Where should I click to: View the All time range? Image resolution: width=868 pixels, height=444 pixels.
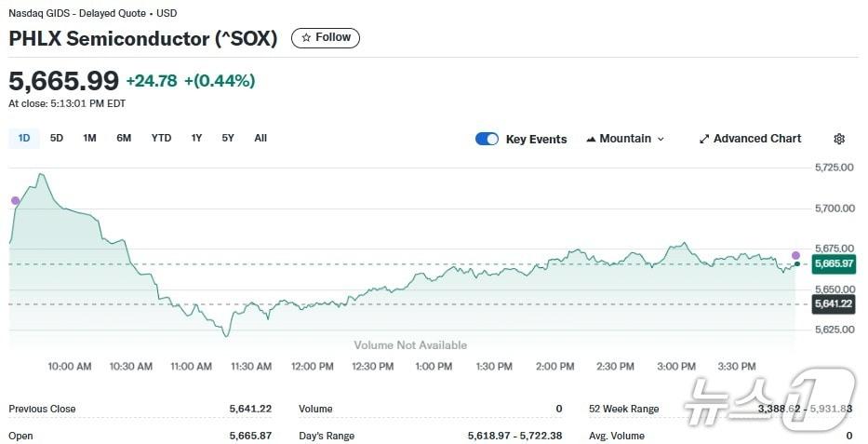(260, 138)
